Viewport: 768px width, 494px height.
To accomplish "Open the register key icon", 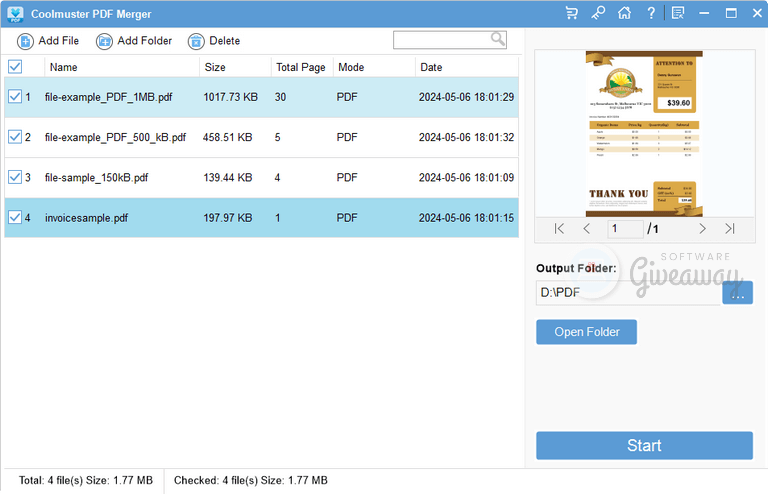I will click(598, 13).
